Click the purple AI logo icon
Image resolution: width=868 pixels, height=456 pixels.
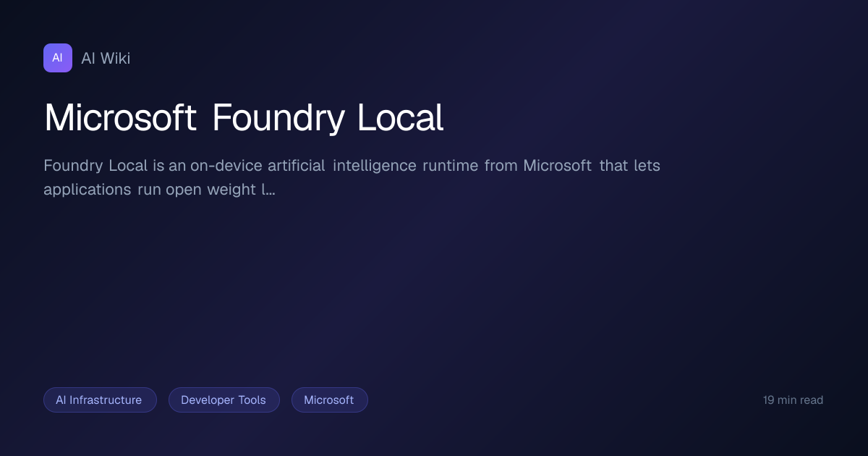click(x=58, y=58)
